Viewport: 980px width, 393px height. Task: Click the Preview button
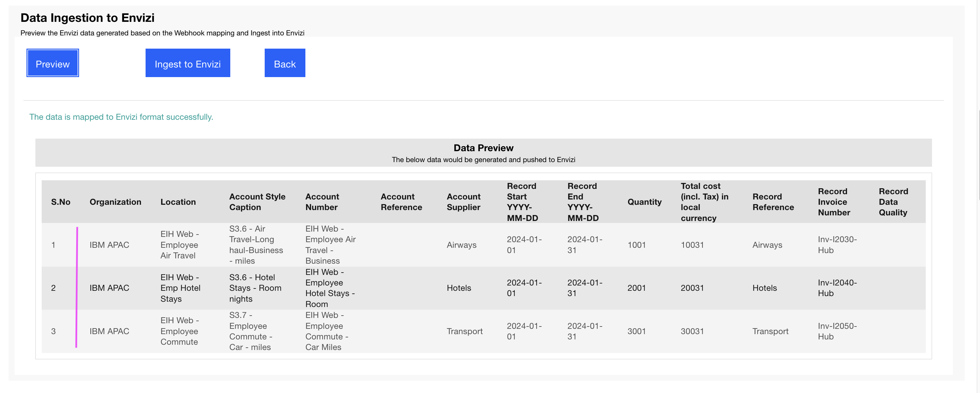(52, 63)
